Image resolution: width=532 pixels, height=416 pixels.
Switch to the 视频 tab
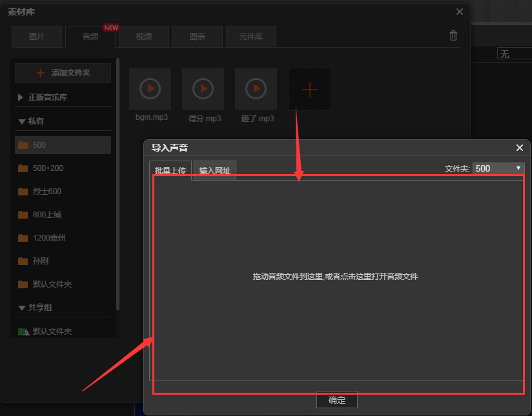pos(144,37)
